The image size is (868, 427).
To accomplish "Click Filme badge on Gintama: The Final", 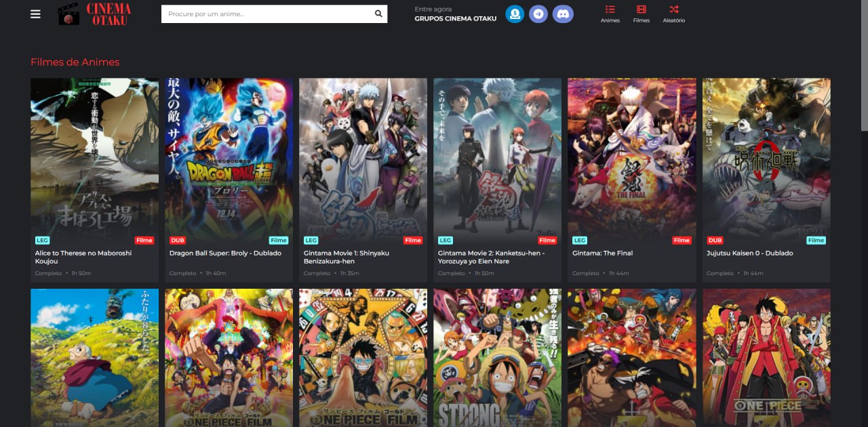I will (x=682, y=240).
